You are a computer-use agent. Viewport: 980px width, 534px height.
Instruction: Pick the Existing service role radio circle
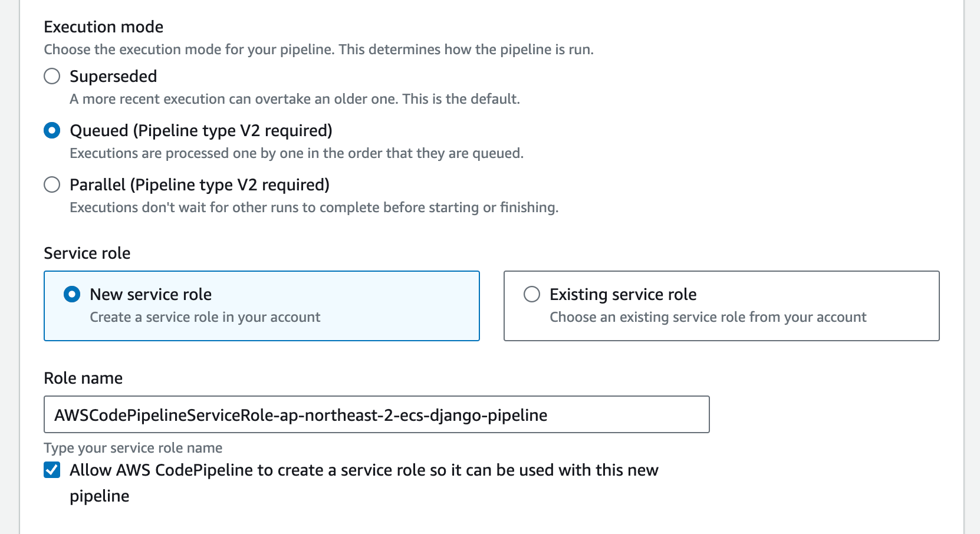point(532,294)
